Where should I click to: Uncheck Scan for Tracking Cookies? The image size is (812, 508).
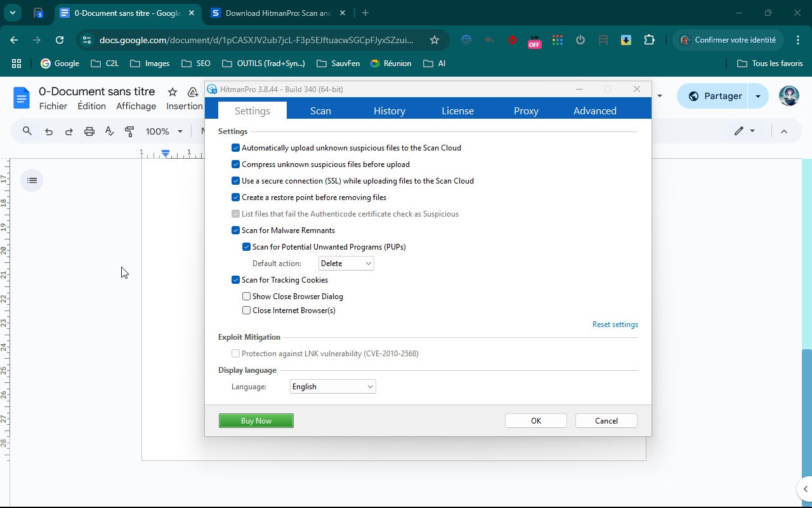tap(236, 280)
